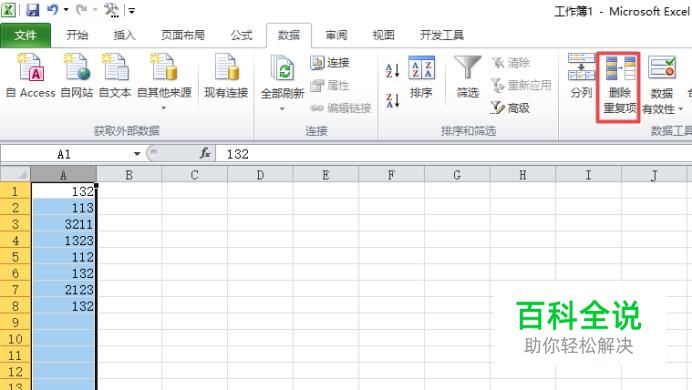Click cell A3 containing 3211
This screenshot has width=692, height=390.
pyautogui.click(x=64, y=224)
